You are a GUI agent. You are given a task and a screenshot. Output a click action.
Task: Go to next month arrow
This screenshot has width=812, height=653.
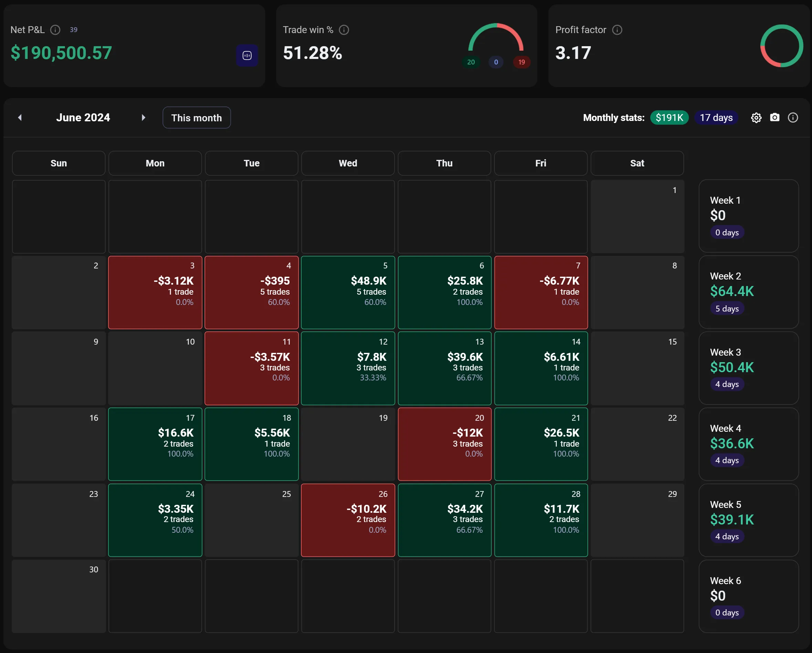pyautogui.click(x=143, y=118)
